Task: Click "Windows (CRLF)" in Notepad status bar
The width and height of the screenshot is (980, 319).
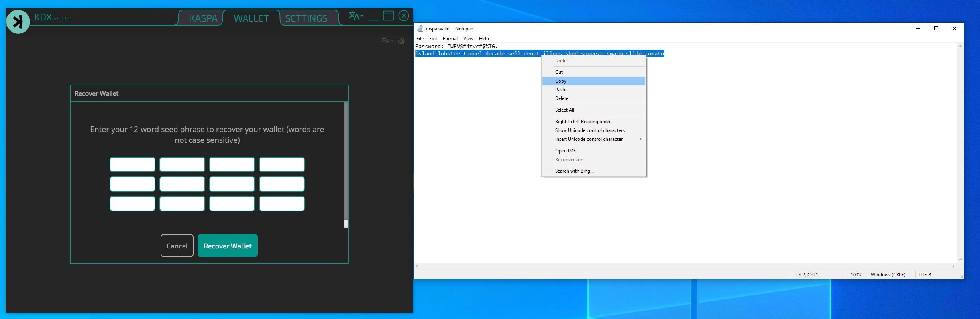Action: click(x=888, y=275)
